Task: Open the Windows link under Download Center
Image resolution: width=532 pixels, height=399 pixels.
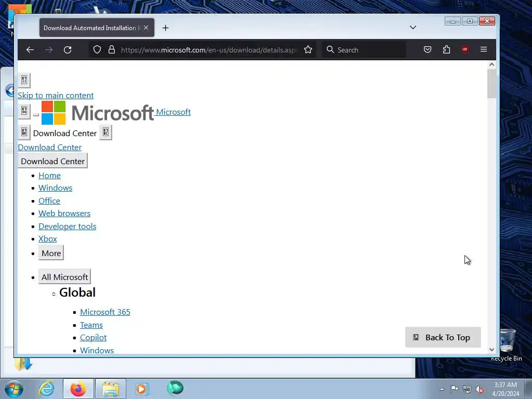Action: (55, 188)
